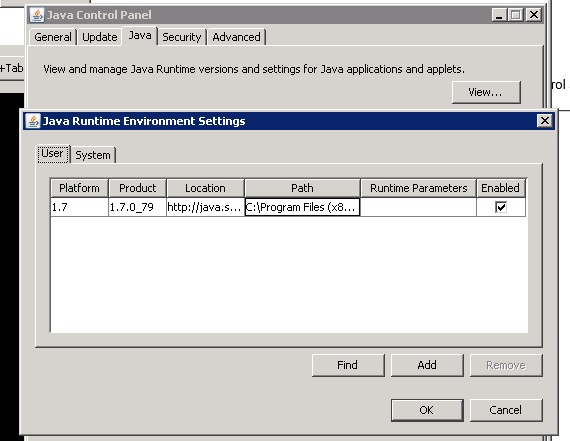
Task: Click the Java Control Panel title bar icon
Action: point(37,15)
